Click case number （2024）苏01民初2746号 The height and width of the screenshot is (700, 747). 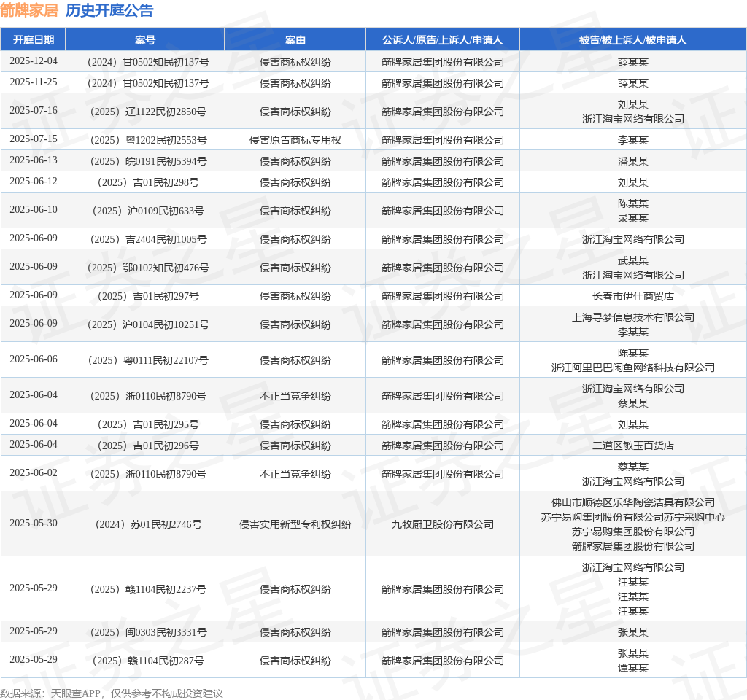[x=148, y=525]
